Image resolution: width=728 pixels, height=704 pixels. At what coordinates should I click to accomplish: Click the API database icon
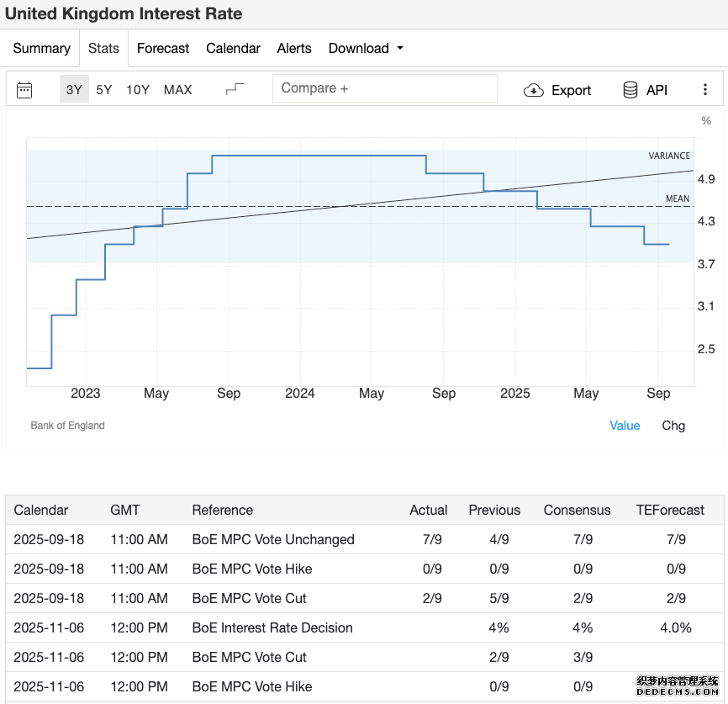(x=630, y=90)
